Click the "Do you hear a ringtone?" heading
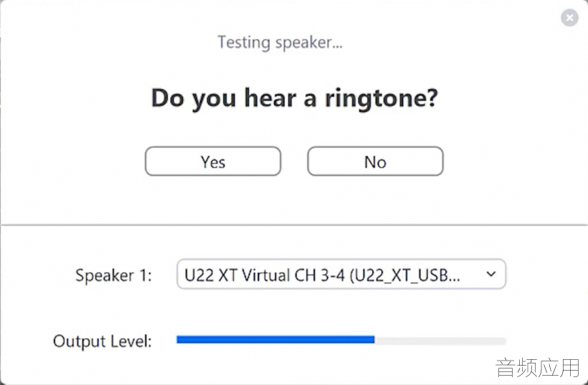 point(295,99)
